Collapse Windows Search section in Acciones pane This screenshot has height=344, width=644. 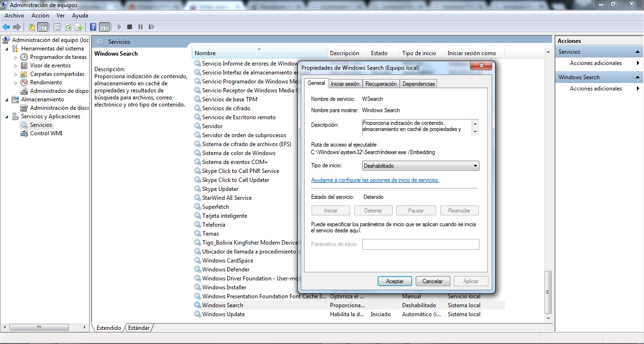(x=637, y=77)
